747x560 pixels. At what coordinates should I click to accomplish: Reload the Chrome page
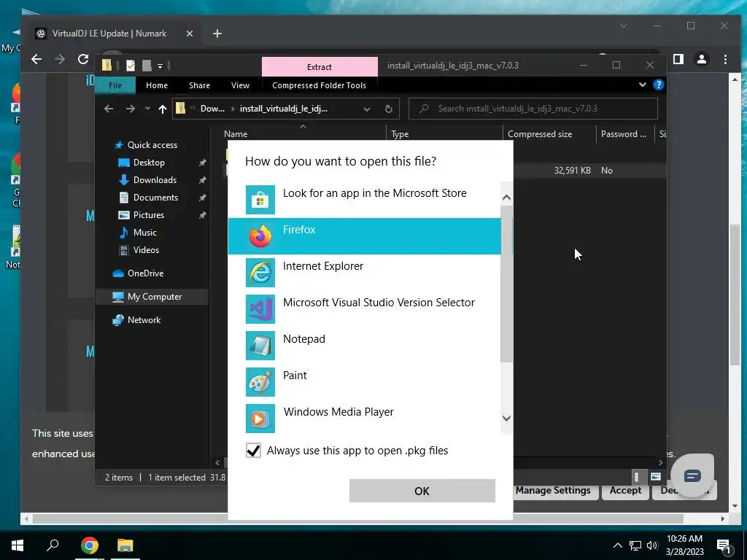point(83,59)
